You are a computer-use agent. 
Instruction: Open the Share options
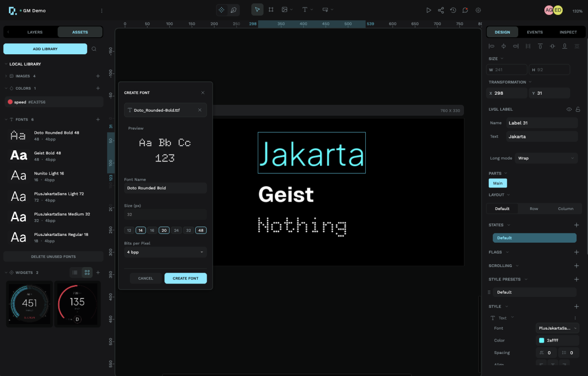pos(441,10)
